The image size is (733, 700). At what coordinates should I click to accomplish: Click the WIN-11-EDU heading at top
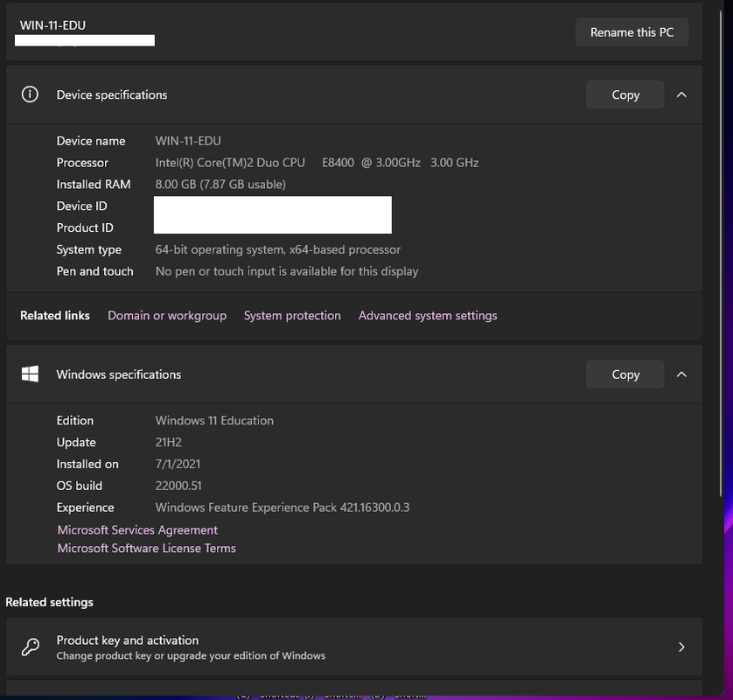pos(52,25)
